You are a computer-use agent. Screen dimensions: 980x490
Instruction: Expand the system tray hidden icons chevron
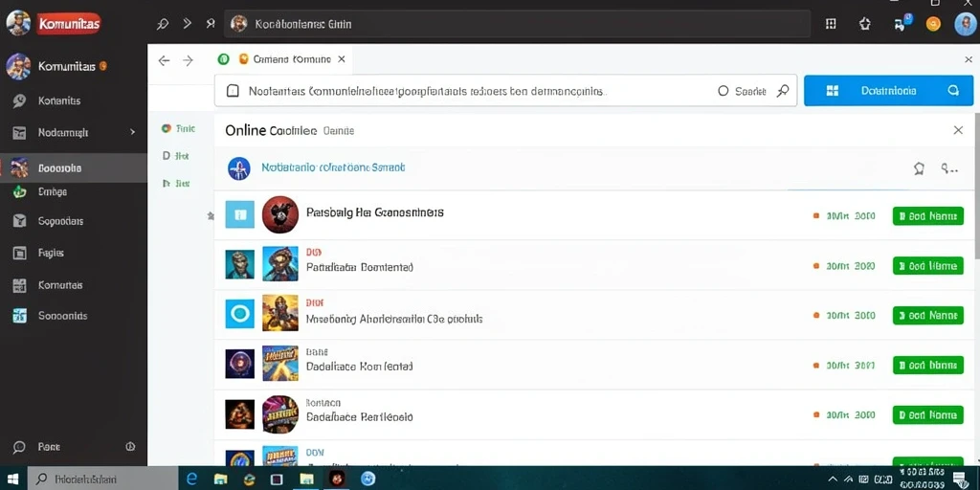click(833, 479)
